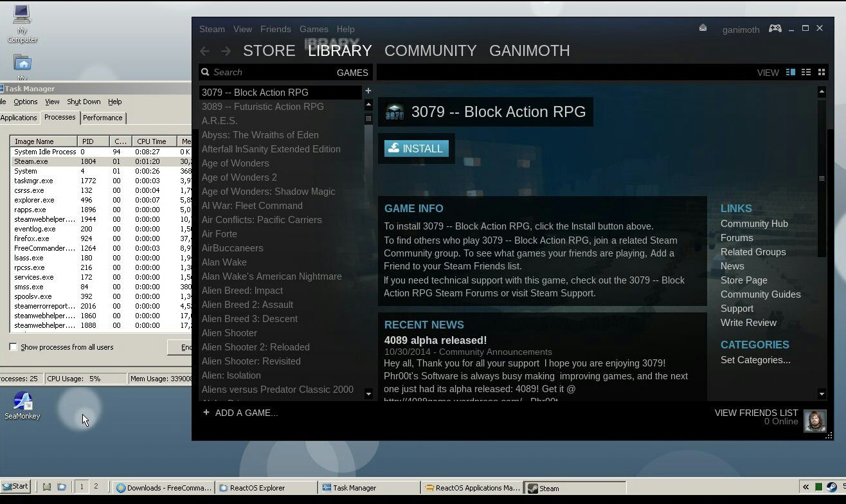Open the Steam inbox envelope icon
The image size is (846, 504).
pyautogui.click(x=703, y=28)
